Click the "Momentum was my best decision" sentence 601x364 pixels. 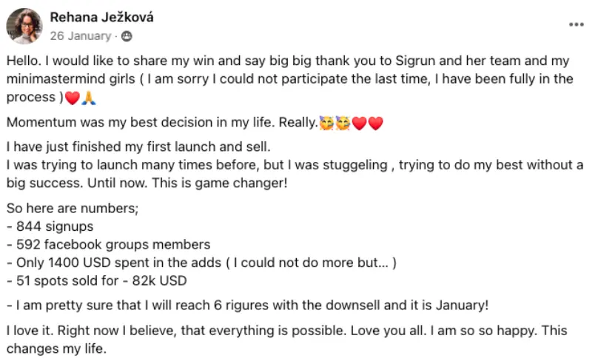click(x=161, y=124)
